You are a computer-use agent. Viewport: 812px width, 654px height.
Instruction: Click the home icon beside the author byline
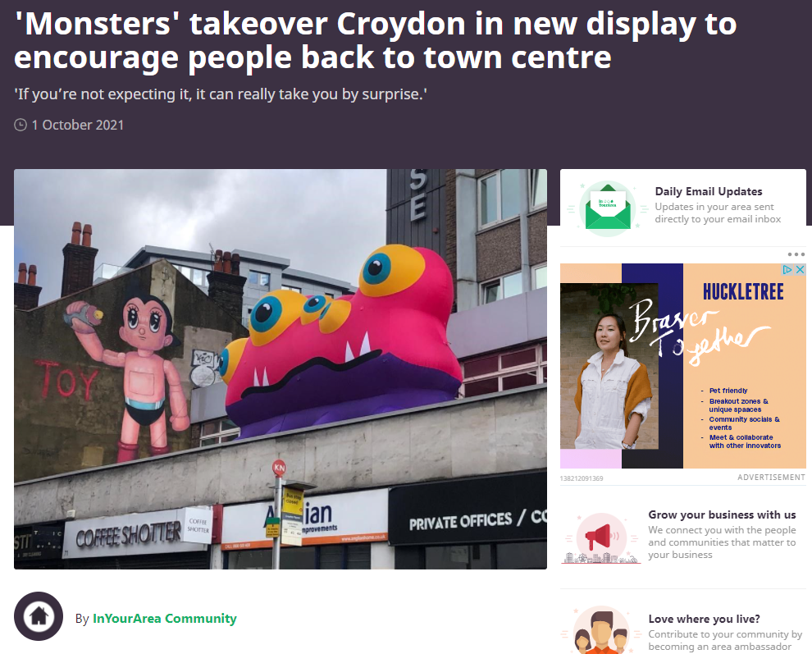[x=39, y=616]
